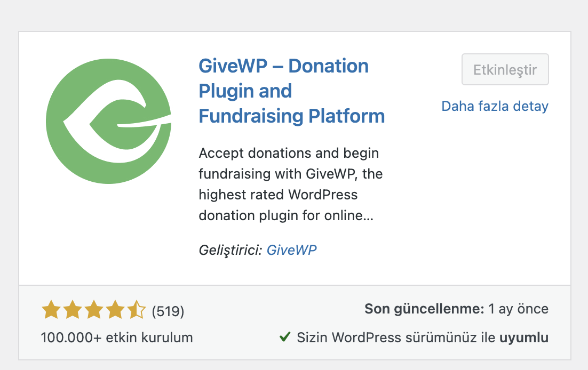Click the GiveWP green leaf logo
Image resolution: width=588 pixels, height=370 pixels.
tap(109, 121)
